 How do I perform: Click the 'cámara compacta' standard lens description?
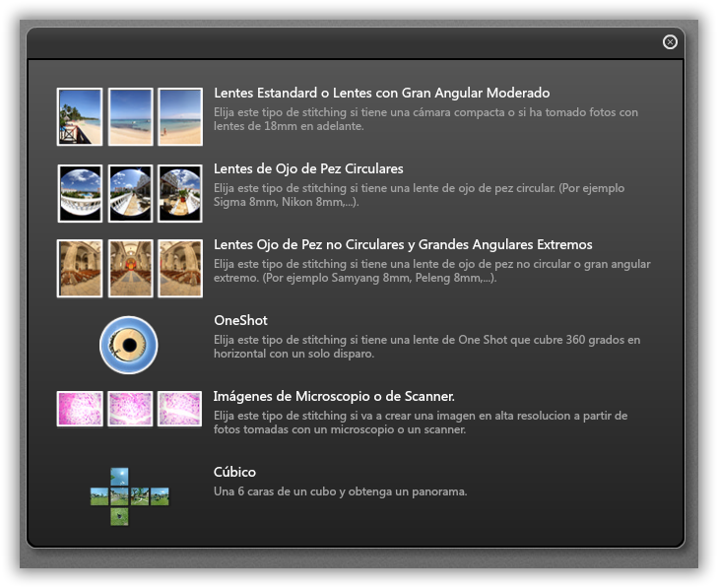pyautogui.click(x=425, y=119)
